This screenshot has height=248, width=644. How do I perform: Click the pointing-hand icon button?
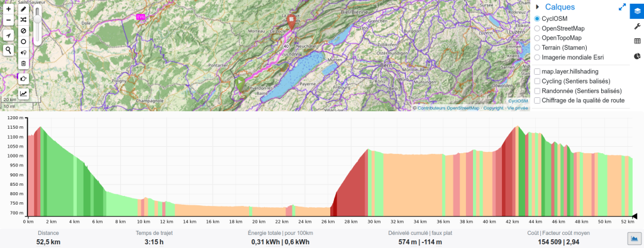[23, 78]
